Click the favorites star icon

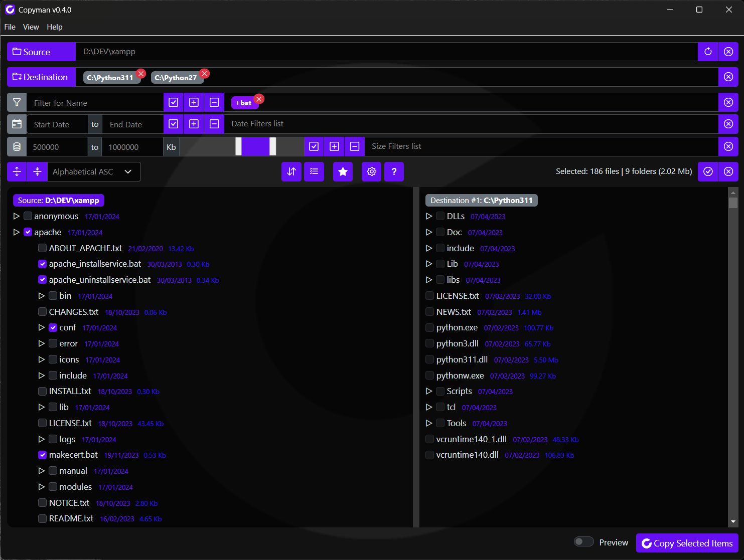tap(343, 171)
